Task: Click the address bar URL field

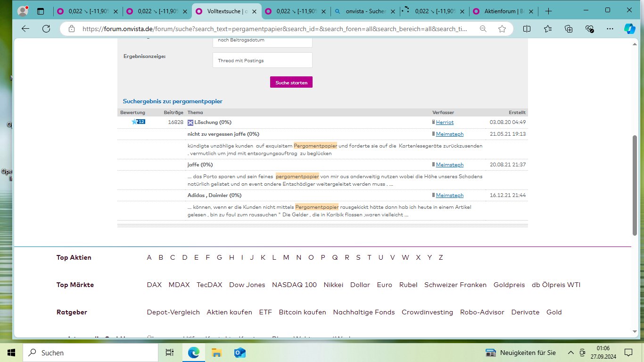Action: (x=273, y=29)
